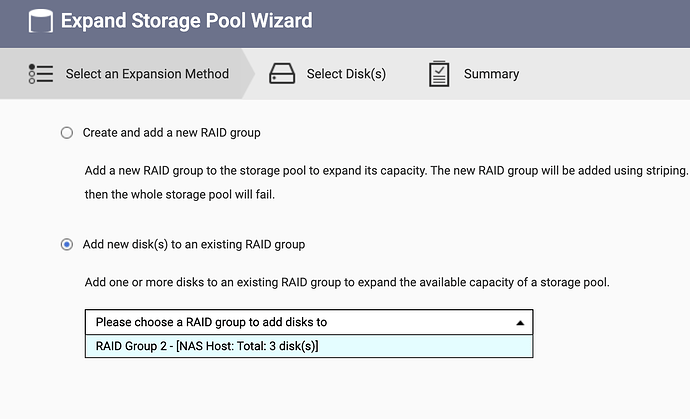Click the storage pool cylinder icon in title
This screenshot has width=690, height=419.
tap(36, 20)
